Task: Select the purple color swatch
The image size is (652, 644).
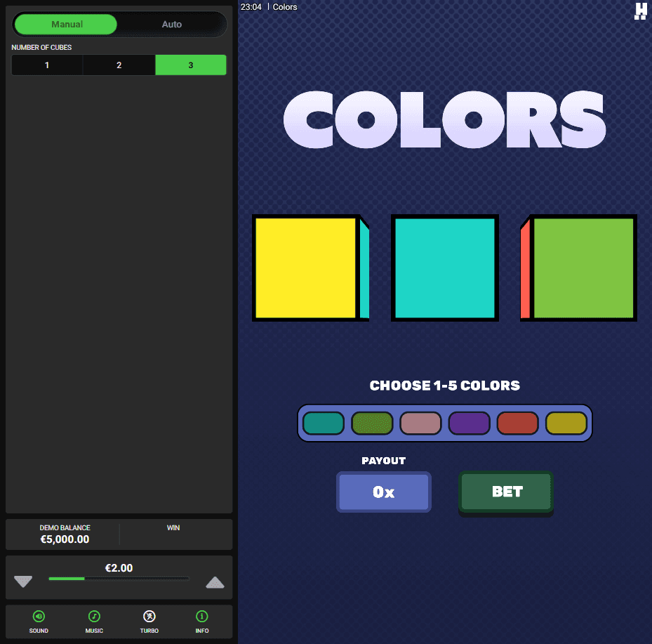Action: coord(469,423)
